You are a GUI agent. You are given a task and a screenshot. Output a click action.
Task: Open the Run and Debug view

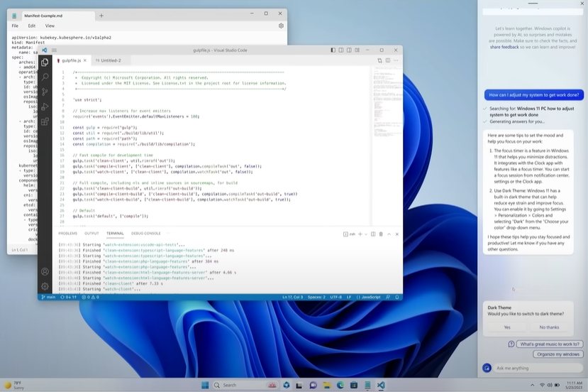(x=45, y=107)
